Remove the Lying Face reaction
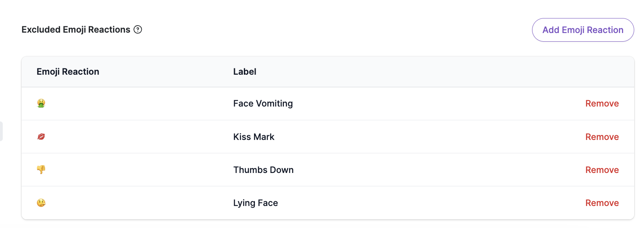 602,203
